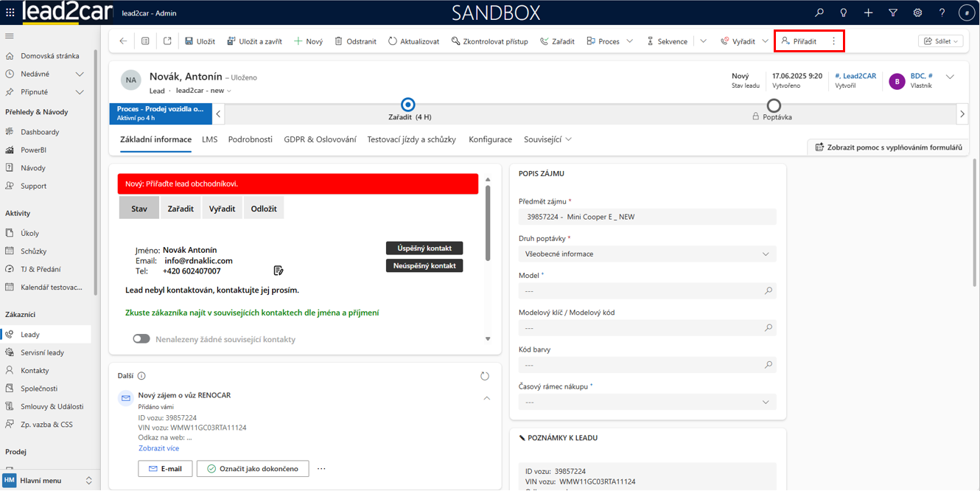Image resolution: width=980 pixels, height=491 pixels.
Task: Select the Poptávka stage circle
Action: coord(774,105)
